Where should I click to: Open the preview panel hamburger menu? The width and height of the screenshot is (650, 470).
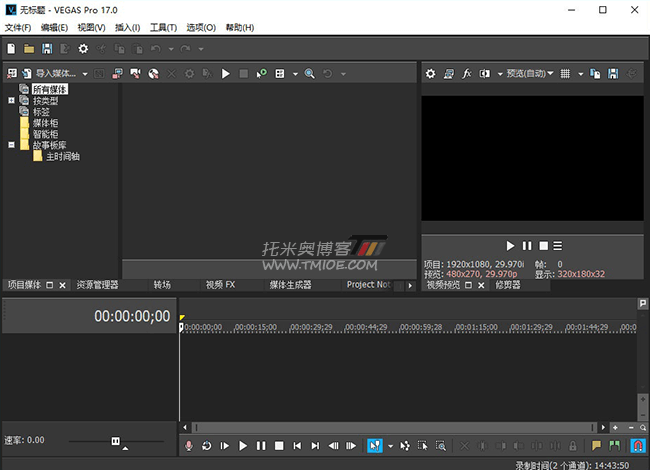558,246
